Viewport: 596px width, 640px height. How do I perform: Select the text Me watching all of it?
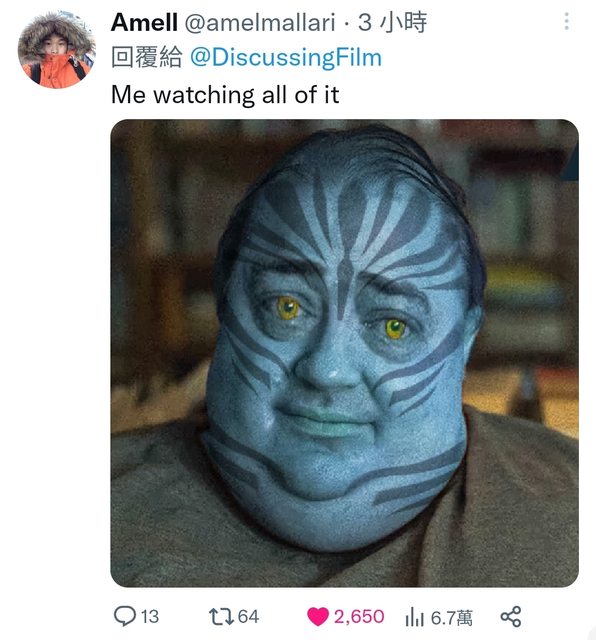coord(225,95)
